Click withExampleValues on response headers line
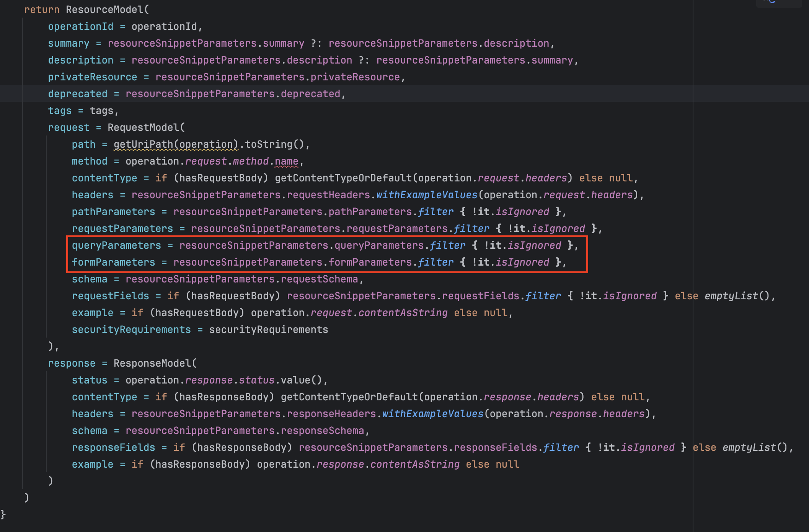The image size is (809, 532). point(432,414)
